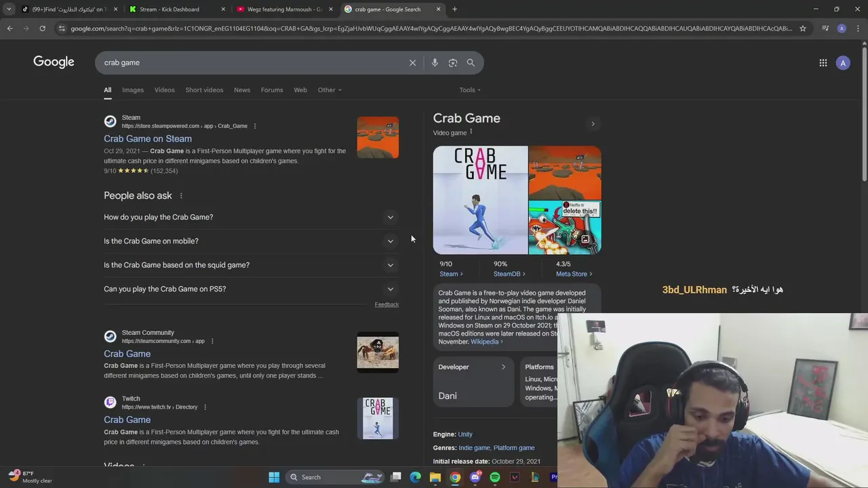Start voice search with the microphone icon

(x=435, y=62)
